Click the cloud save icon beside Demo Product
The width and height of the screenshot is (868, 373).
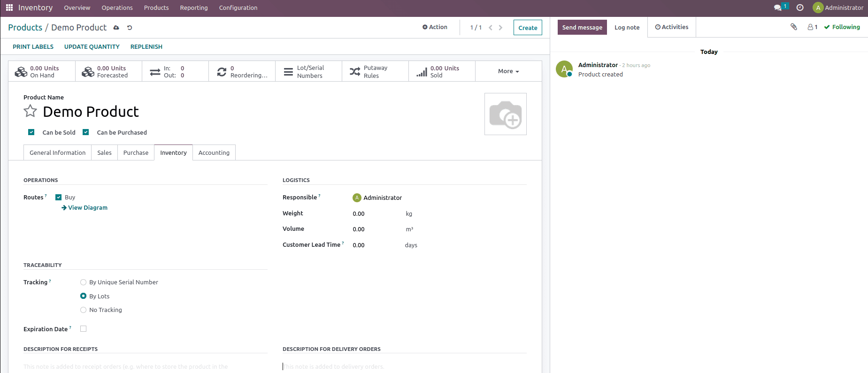coord(116,28)
